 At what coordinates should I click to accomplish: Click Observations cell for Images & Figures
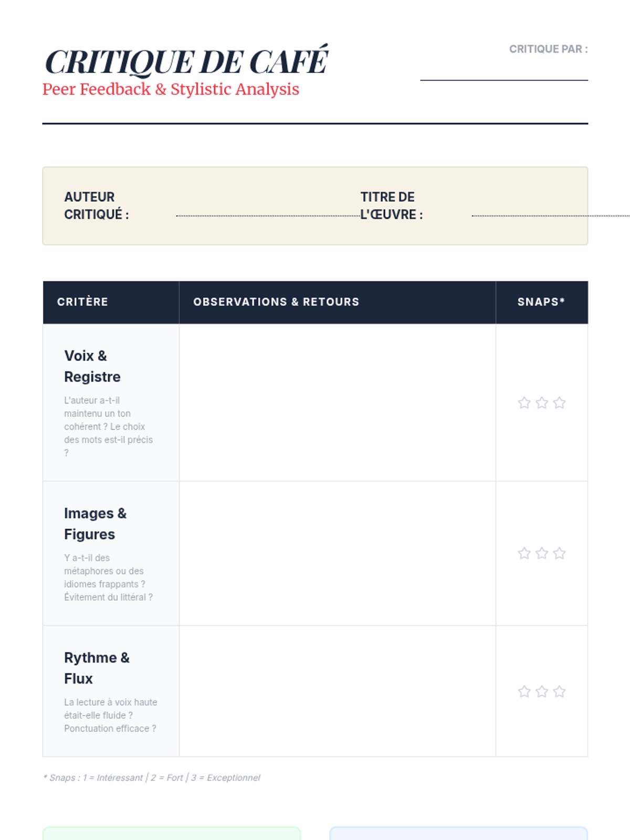click(337, 553)
